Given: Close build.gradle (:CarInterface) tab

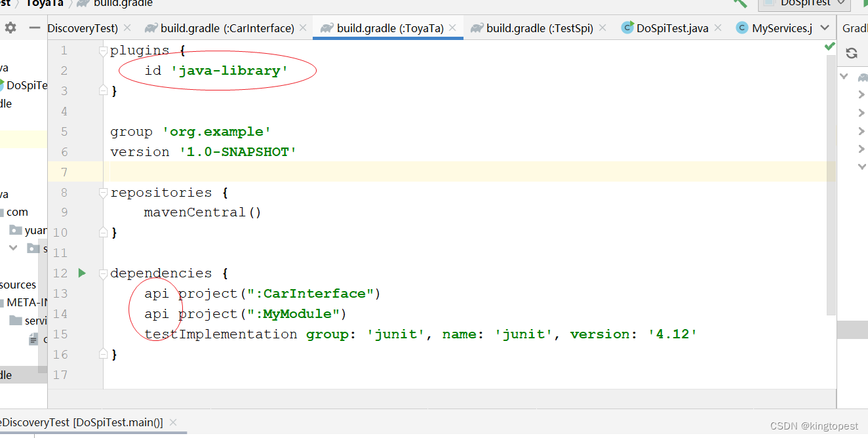Looking at the screenshot, I should [x=303, y=28].
